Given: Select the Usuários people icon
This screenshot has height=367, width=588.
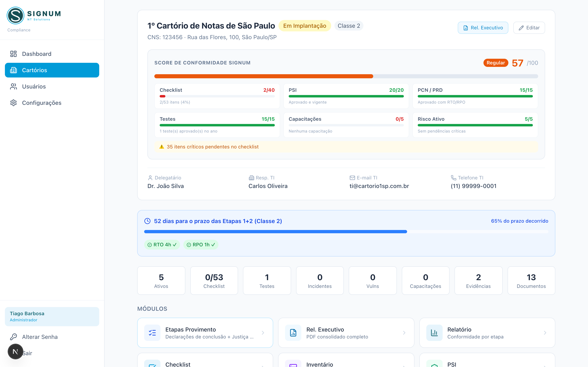Looking at the screenshot, I should coord(13,86).
